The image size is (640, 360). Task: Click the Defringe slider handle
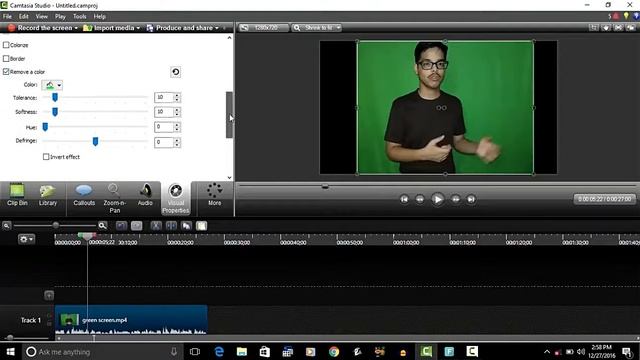point(95,141)
